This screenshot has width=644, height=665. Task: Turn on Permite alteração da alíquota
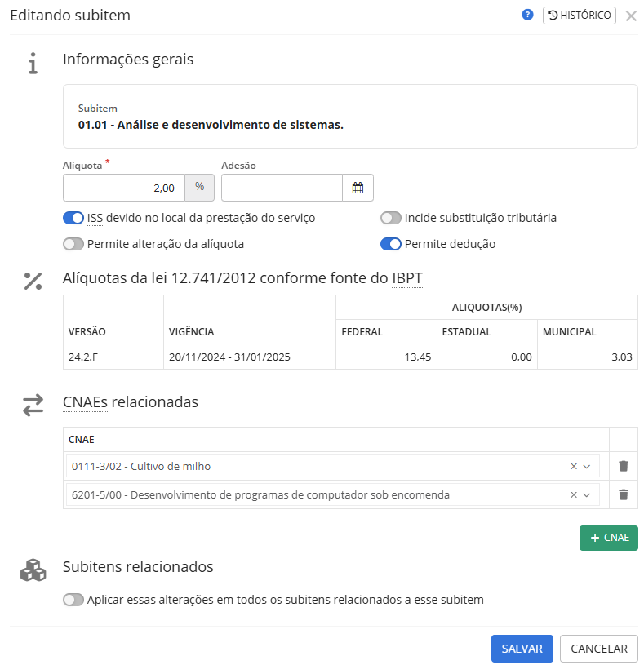(x=73, y=244)
